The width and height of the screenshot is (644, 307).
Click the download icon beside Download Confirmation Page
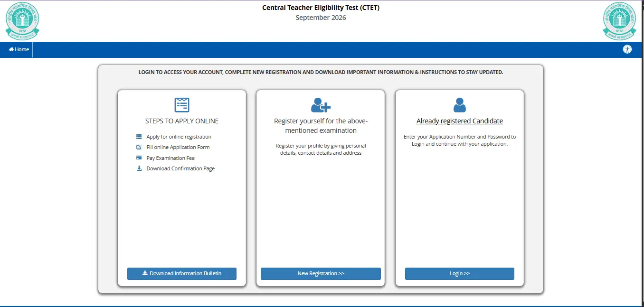click(139, 168)
